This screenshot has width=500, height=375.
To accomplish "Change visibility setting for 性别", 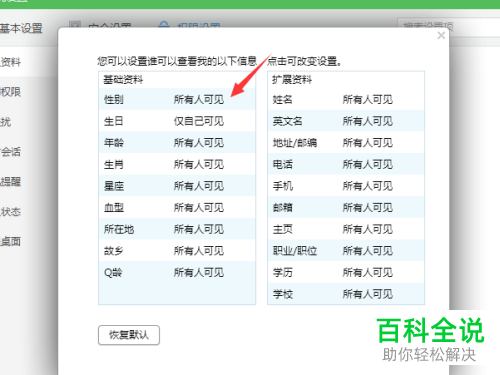I will tap(199, 99).
